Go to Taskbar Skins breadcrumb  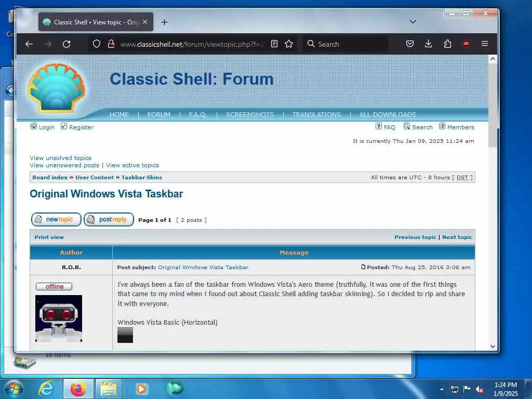(x=142, y=178)
